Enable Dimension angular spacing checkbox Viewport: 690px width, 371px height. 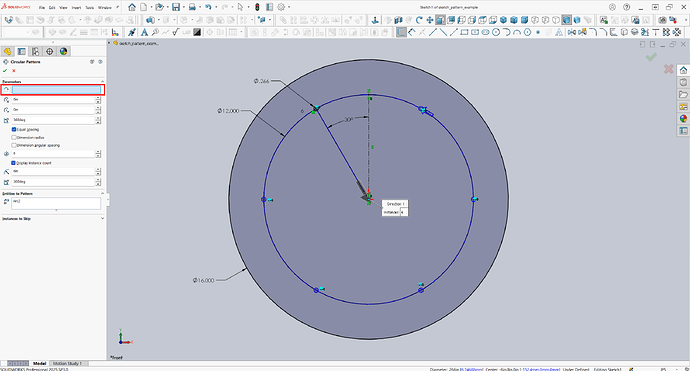(14, 145)
